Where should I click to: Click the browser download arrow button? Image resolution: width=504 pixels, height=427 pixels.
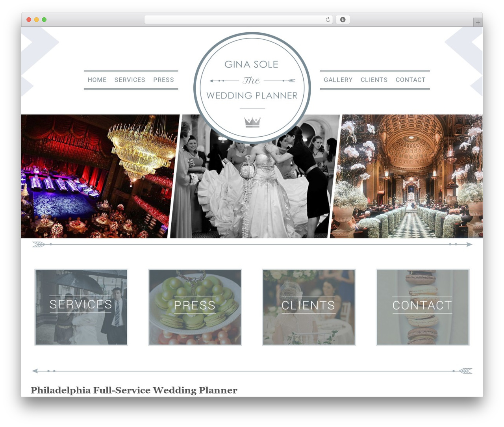343,20
